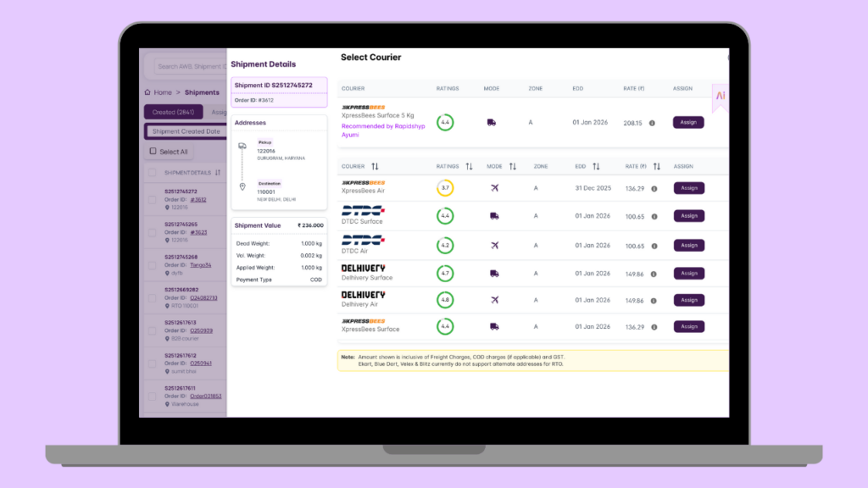Image resolution: width=868 pixels, height=488 pixels.
Task: Assign the DTDC Surface courier
Action: pyautogui.click(x=688, y=216)
